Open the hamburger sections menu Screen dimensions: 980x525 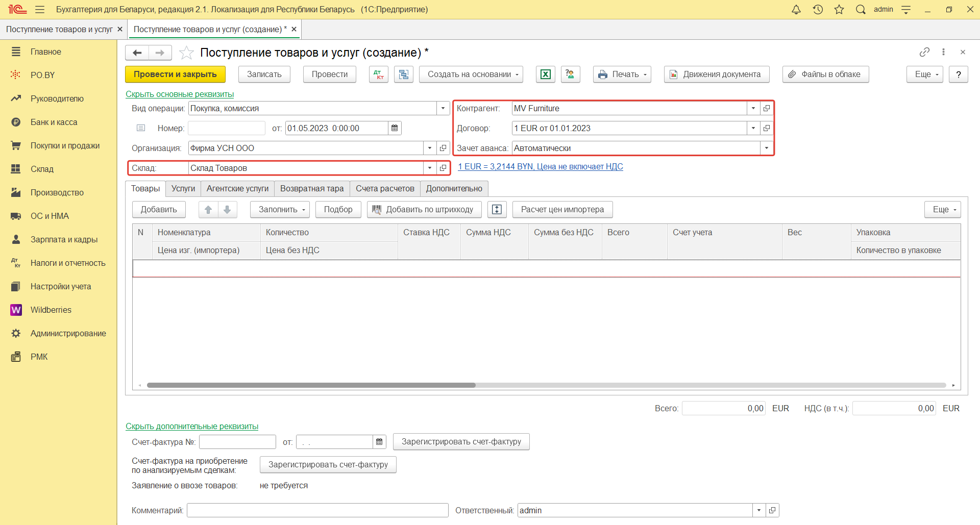(40, 9)
